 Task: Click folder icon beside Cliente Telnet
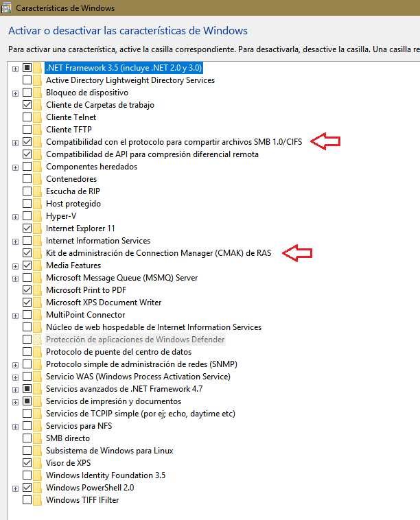pyautogui.click(x=38, y=117)
